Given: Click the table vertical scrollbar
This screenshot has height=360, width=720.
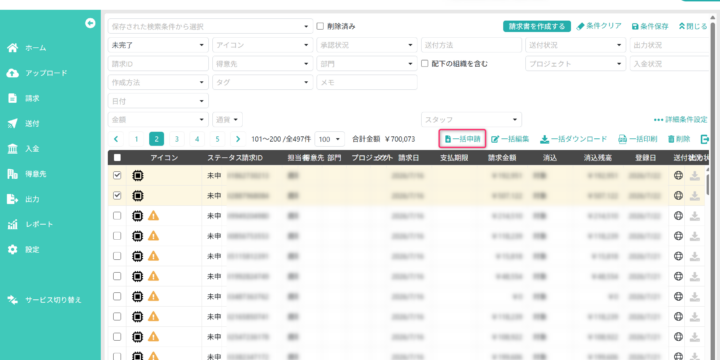Looking at the screenshot, I should [708, 184].
